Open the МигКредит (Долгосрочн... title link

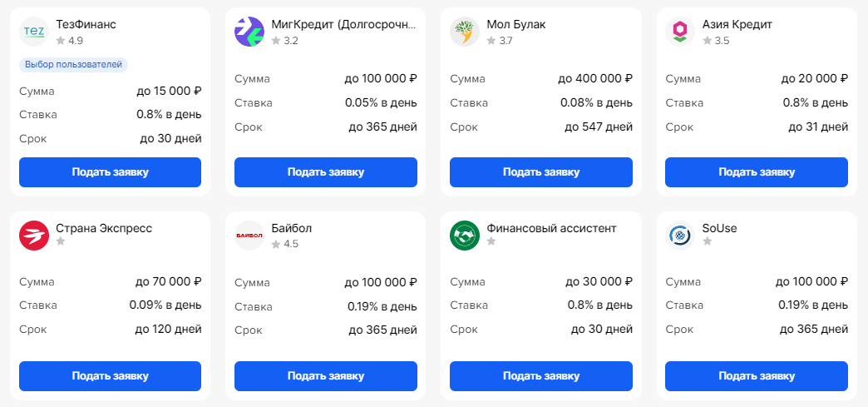343,24
